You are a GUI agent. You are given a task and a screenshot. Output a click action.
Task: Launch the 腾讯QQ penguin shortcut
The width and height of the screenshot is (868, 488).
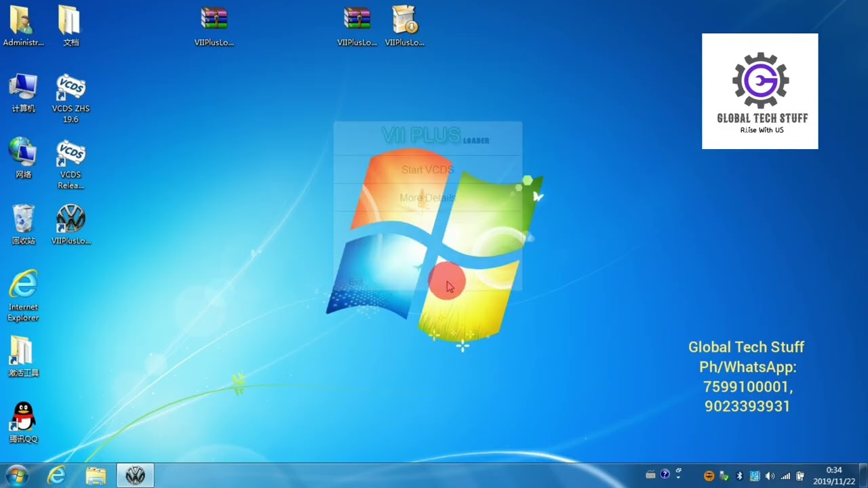[x=23, y=423]
